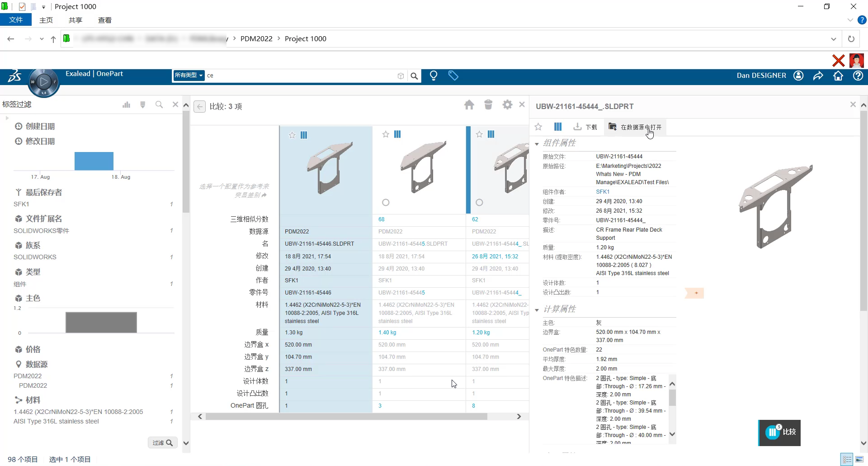Set the third part as reference
Screen dimensions: 868x466
pos(479,203)
